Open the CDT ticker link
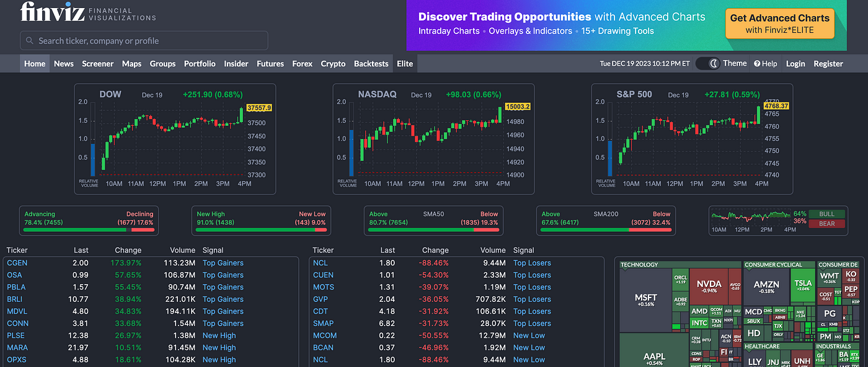This screenshot has width=868, height=367. pos(321,311)
